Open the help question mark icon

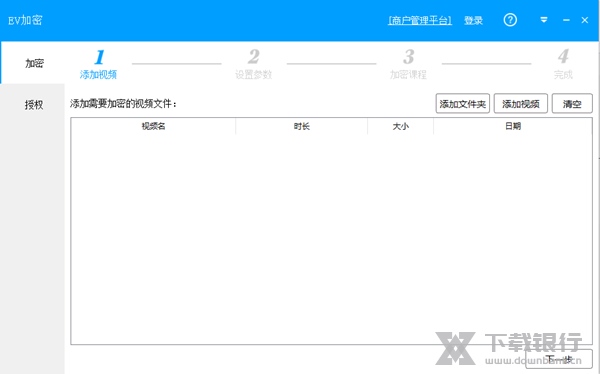tap(510, 20)
